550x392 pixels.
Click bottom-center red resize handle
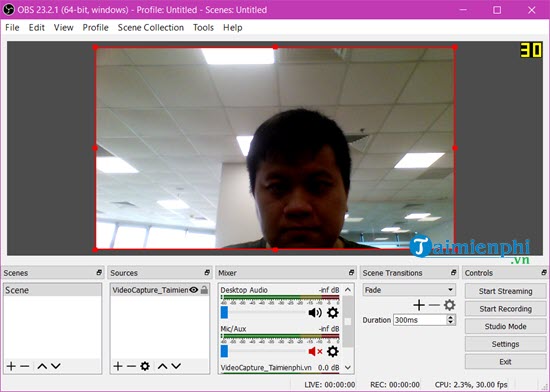275,250
